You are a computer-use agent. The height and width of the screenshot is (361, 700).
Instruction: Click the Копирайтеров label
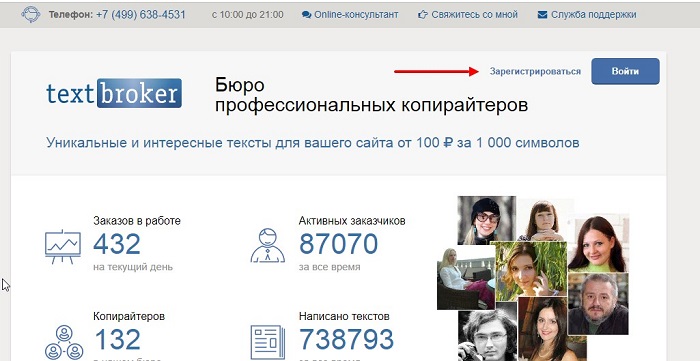point(129,316)
